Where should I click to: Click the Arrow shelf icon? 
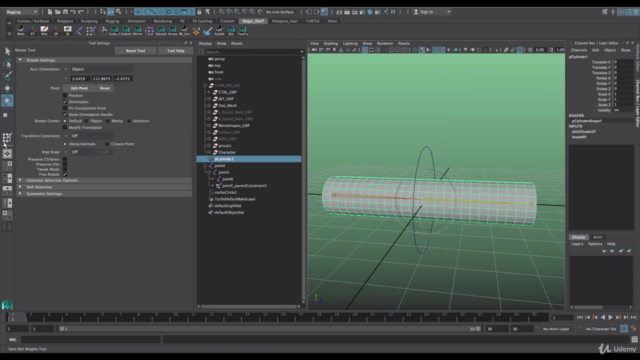pyautogui.click(x=173, y=31)
